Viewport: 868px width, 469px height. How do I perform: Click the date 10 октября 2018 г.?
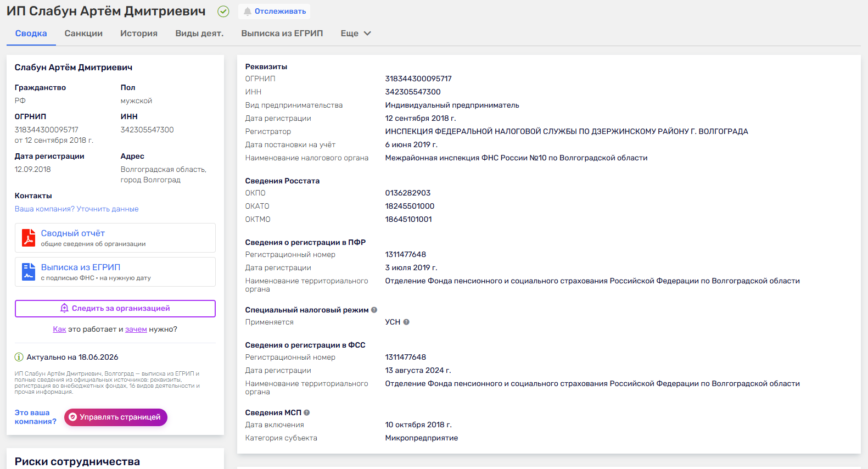pyautogui.click(x=418, y=425)
